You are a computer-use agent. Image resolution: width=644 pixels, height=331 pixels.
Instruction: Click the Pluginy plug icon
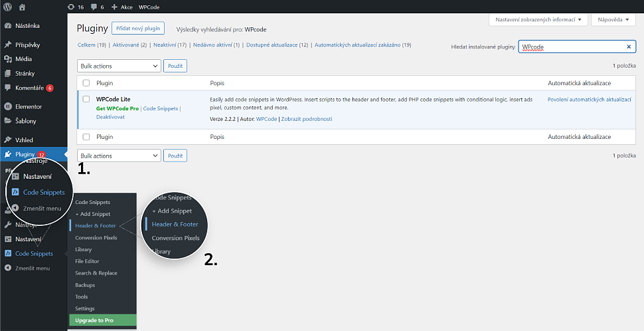8,154
